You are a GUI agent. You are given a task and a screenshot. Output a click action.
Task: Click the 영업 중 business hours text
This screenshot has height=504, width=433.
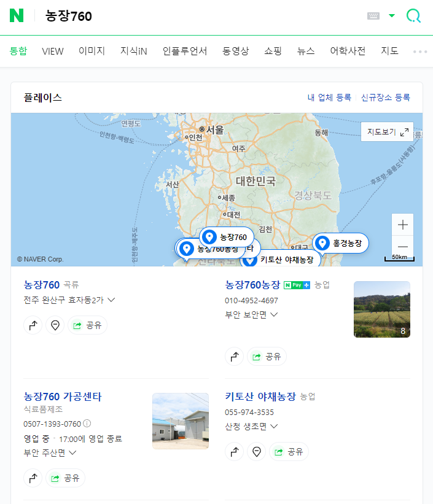click(x=36, y=439)
